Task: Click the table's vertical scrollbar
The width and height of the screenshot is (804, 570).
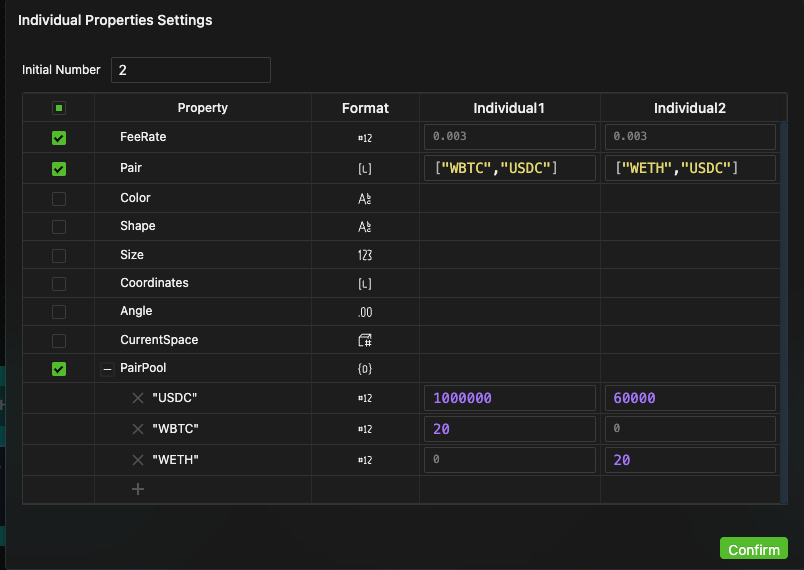Action: [x=784, y=300]
